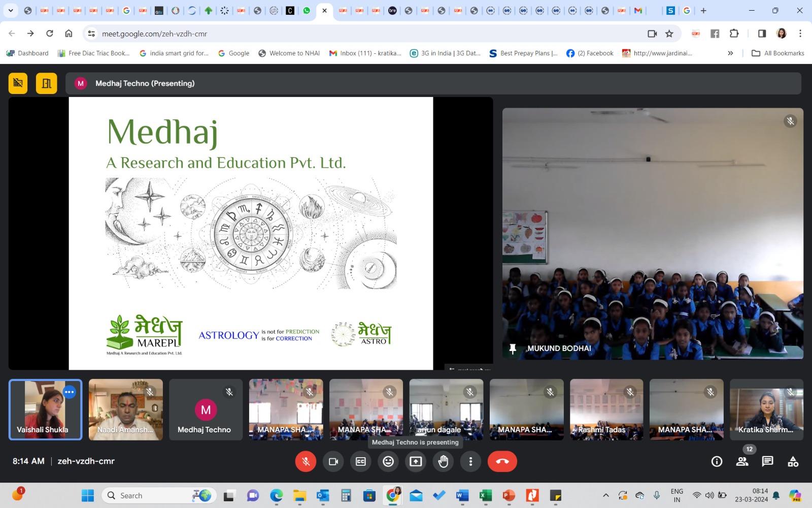Turn on closed captions
This screenshot has height=508, width=812.
pos(361,461)
